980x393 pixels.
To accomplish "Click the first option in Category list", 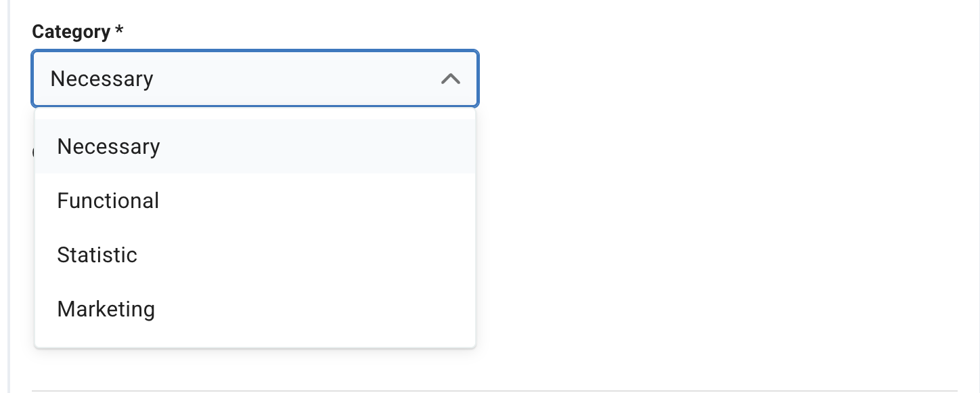I will 109,146.
